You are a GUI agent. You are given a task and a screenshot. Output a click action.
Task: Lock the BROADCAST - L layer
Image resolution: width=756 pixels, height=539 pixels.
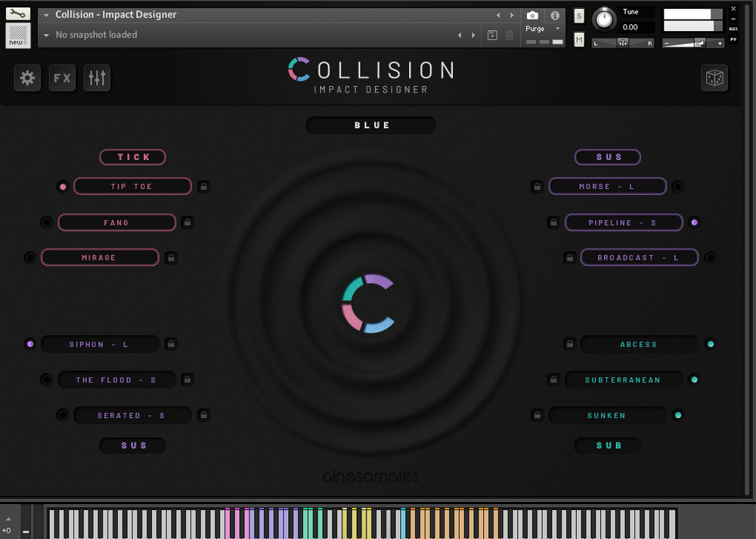(570, 258)
